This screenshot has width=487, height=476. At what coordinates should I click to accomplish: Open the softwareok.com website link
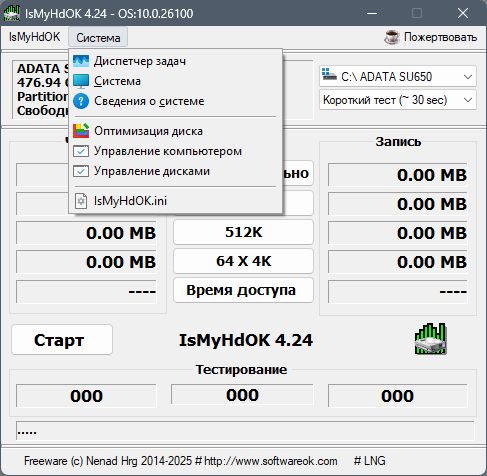click(270, 461)
